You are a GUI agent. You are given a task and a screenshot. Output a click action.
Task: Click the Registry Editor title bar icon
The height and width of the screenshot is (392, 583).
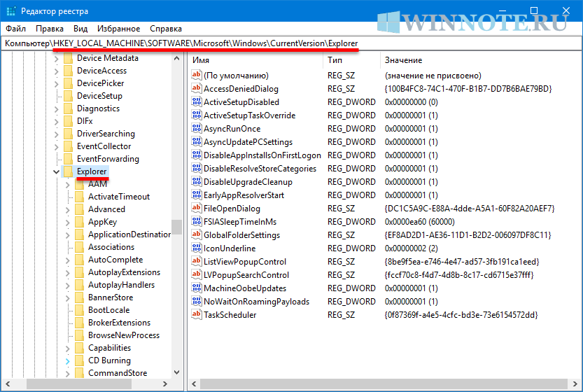click(x=11, y=11)
